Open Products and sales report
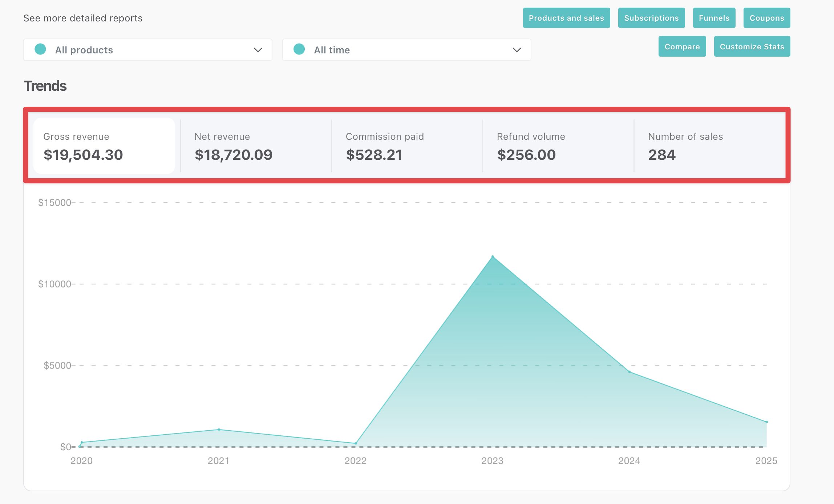834x504 pixels. coord(566,18)
